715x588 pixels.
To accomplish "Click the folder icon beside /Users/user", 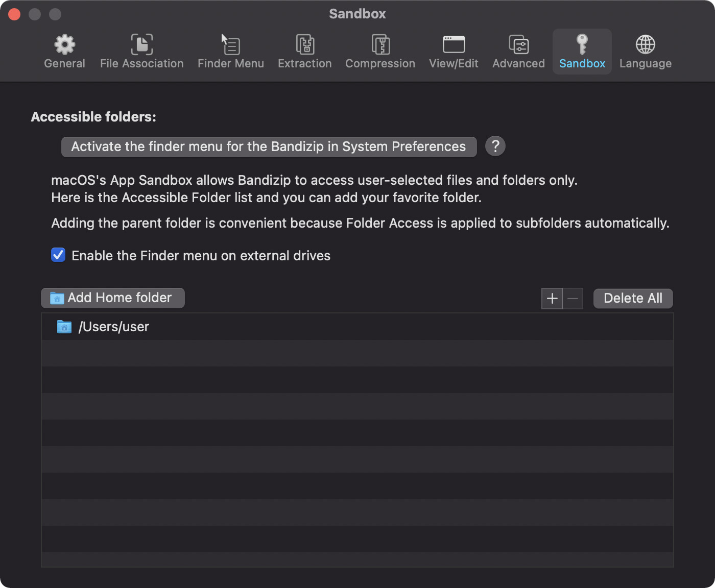I will pos(64,327).
